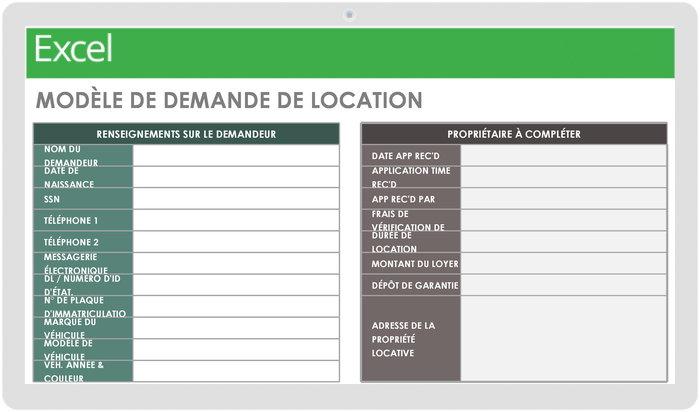The height and width of the screenshot is (412, 700).
Task: Click the 'App rec'd par' label
Action: [x=411, y=199]
